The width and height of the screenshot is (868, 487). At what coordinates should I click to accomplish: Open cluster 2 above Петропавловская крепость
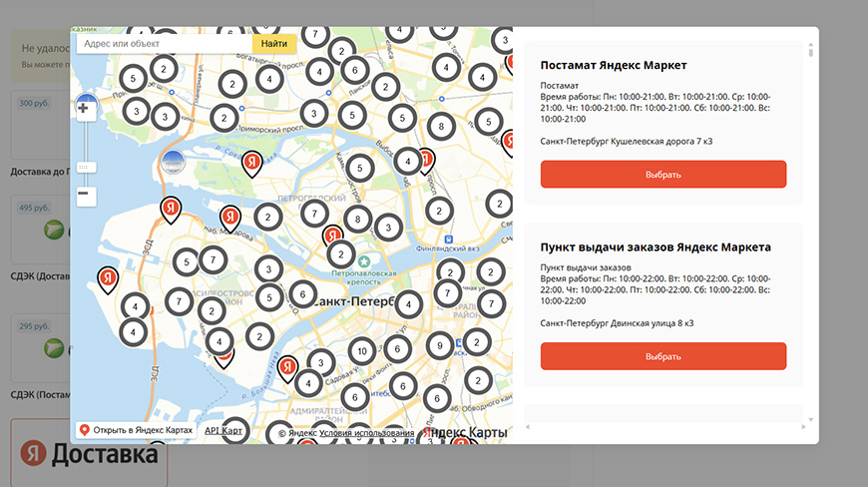[x=341, y=254]
